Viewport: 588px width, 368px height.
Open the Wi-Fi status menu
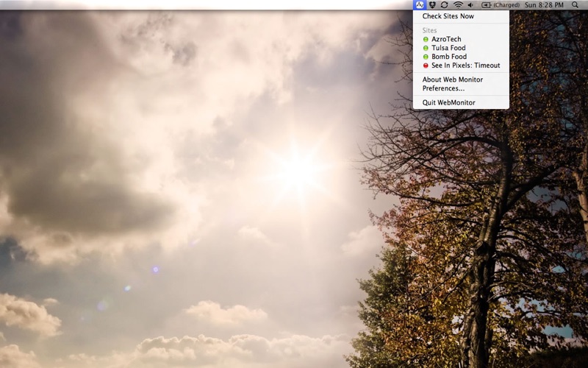point(458,5)
